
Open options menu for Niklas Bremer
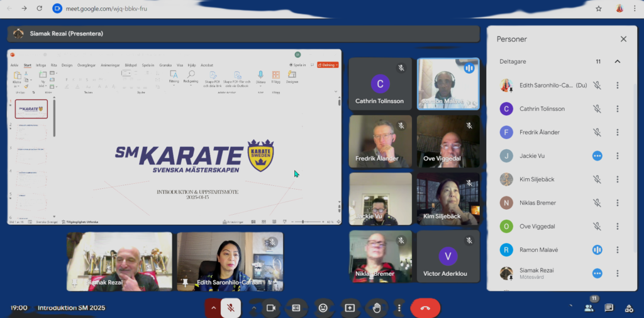618,203
